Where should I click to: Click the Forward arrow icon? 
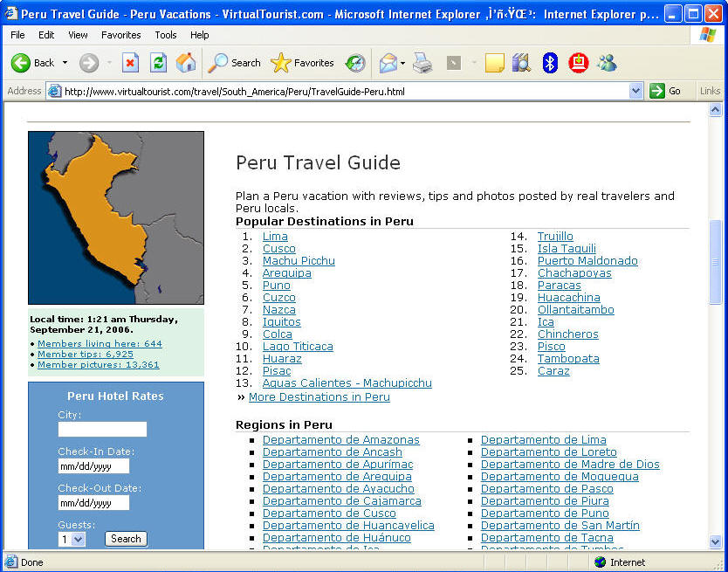point(89,63)
